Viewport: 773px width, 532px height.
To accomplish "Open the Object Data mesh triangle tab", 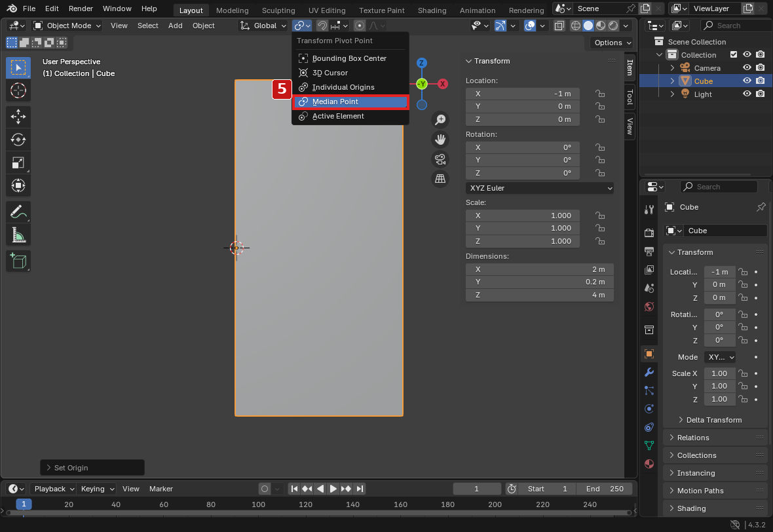I will point(649,446).
